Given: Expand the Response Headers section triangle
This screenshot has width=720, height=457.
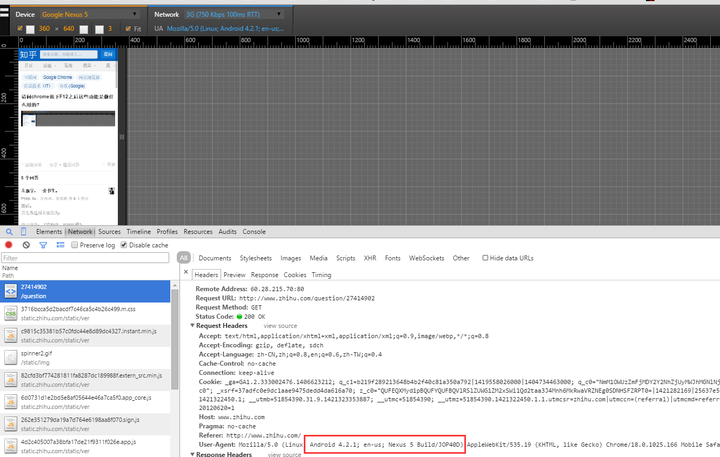Looking at the screenshot, I should click(x=192, y=454).
